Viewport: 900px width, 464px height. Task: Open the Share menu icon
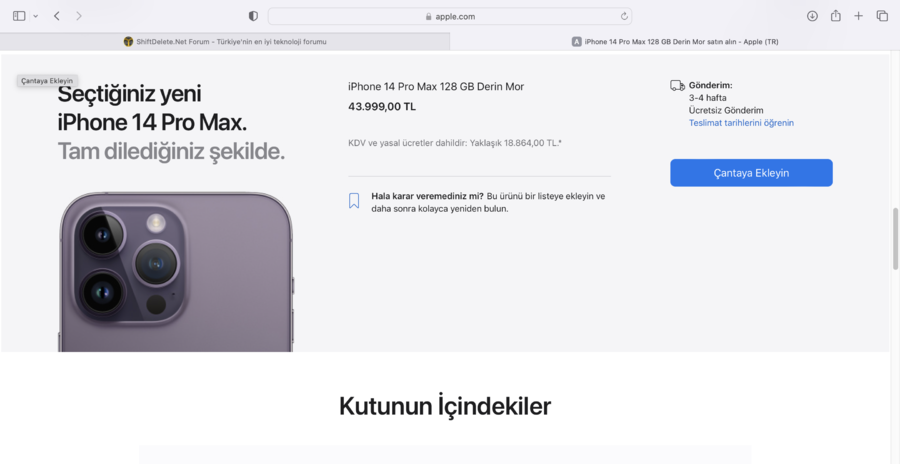click(836, 16)
